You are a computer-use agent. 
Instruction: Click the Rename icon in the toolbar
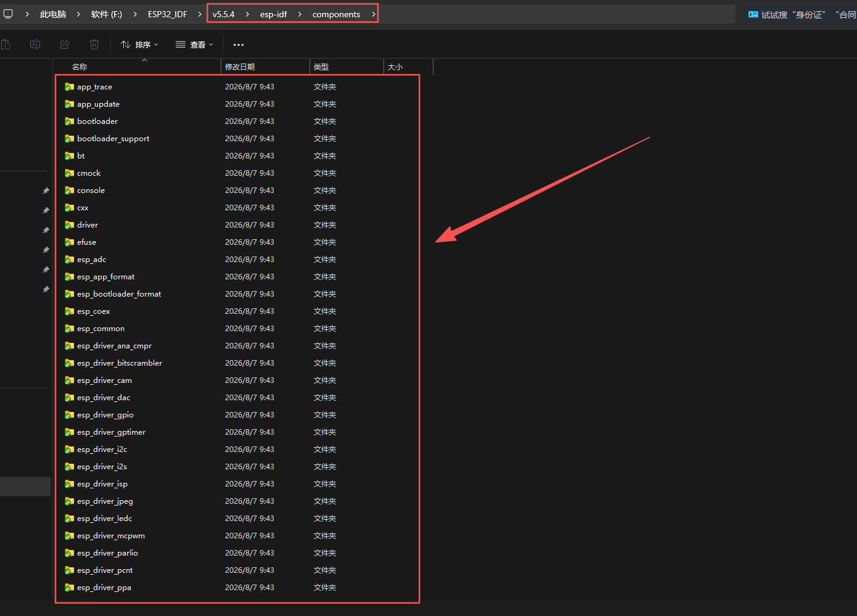pos(35,44)
